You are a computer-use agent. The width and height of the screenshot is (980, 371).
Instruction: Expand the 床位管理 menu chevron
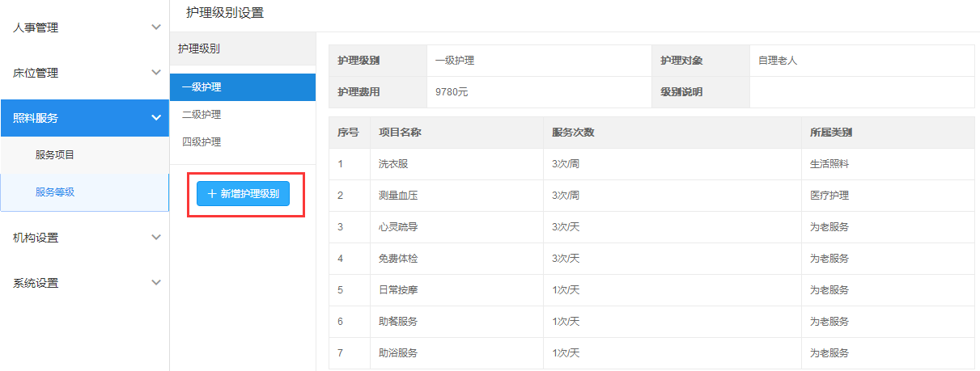[156, 73]
